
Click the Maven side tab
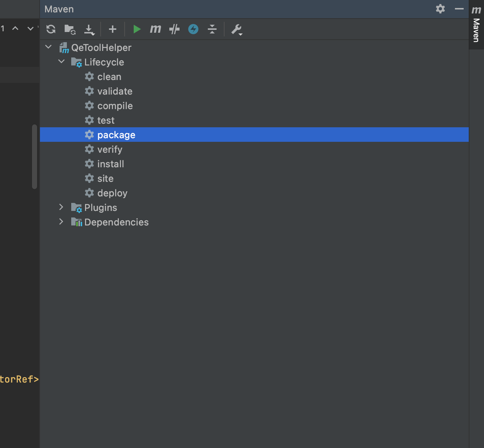(x=476, y=24)
